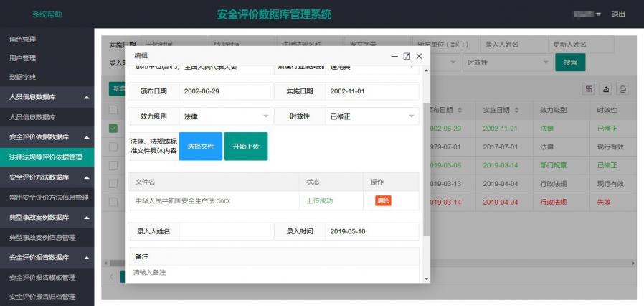Maximize the 编辑 dialog window
The image size is (644, 306).
[x=407, y=56]
